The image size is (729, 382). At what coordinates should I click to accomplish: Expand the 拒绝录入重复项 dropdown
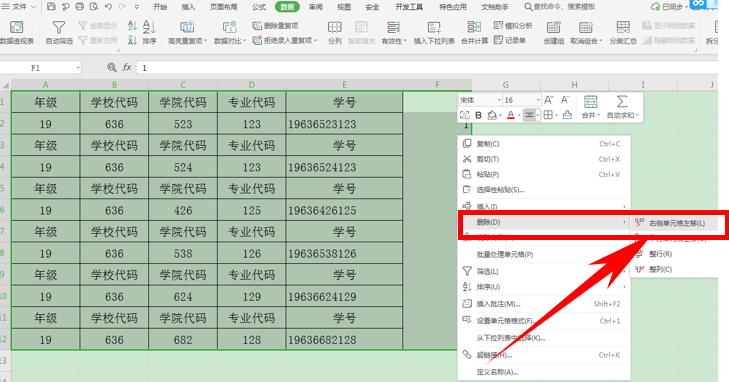315,41
